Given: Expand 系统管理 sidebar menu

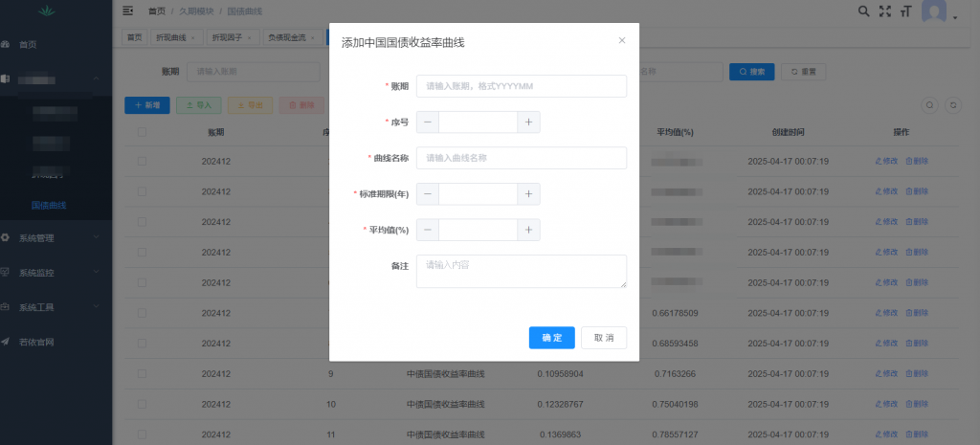Looking at the screenshot, I should [56, 237].
